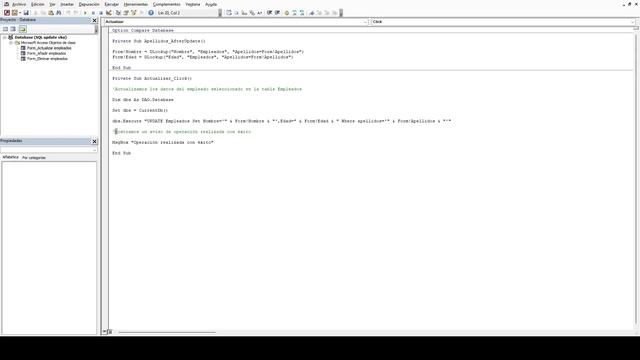Open the Click procedure dropdown
The image size is (640, 360).
[632, 22]
